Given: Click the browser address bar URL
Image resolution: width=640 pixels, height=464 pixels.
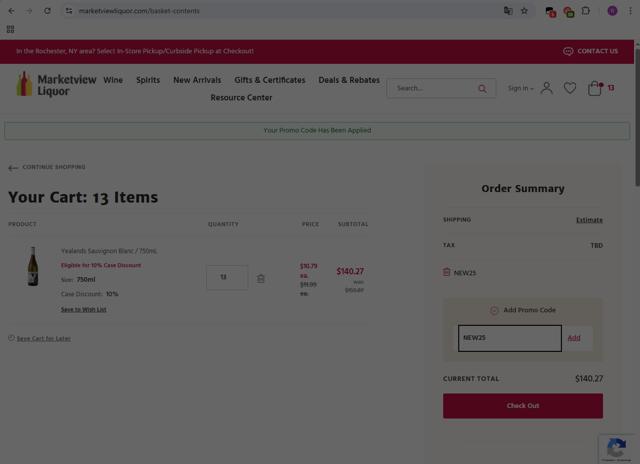Looking at the screenshot, I should [x=139, y=11].
